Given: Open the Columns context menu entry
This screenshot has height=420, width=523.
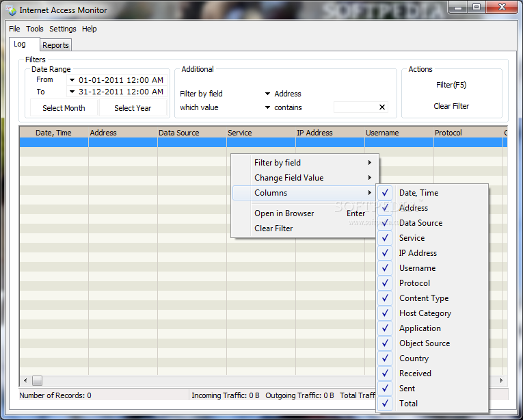Looking at the screenshot, I should (x=305, y=193).
